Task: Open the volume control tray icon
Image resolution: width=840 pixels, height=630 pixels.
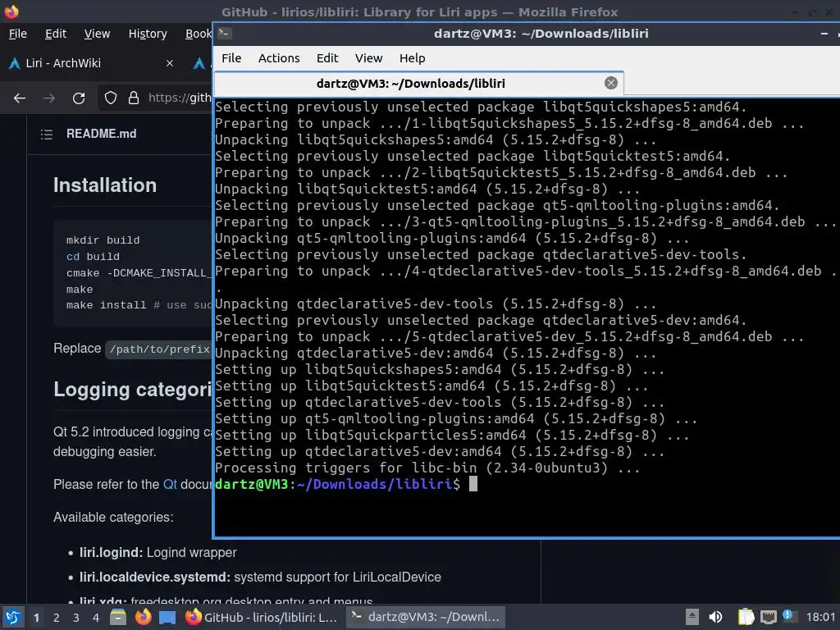Action: pyautogui.click(x=715, y=617)
